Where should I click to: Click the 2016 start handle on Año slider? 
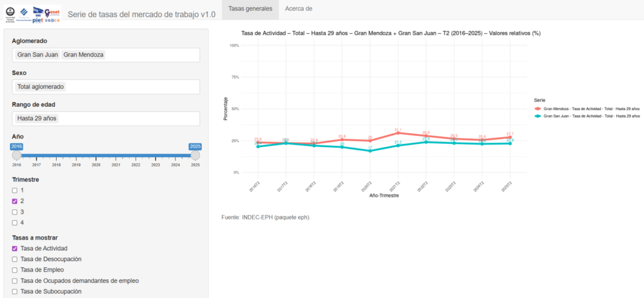pos(16,155)
